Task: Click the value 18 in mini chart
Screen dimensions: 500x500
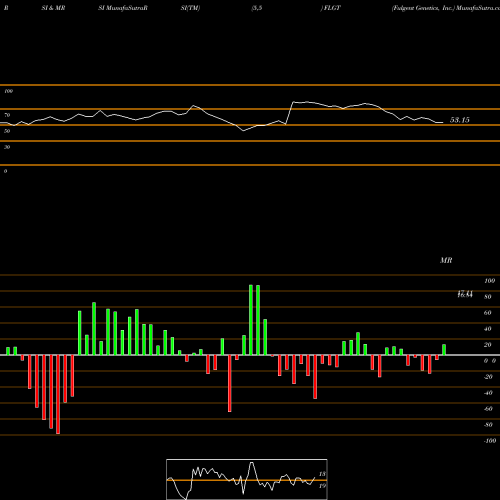Action: pos(322,474)
